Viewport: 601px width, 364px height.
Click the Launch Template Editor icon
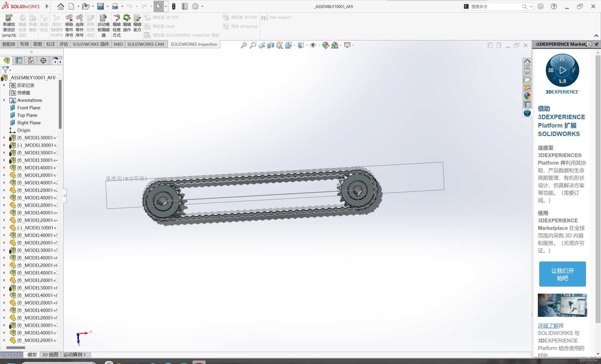click(104, 18)
